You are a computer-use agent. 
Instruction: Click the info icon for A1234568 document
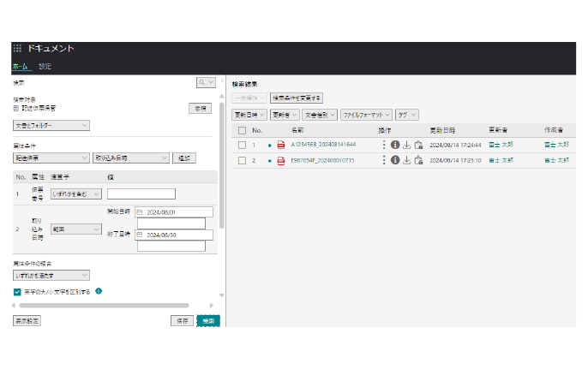pos(395,145)
